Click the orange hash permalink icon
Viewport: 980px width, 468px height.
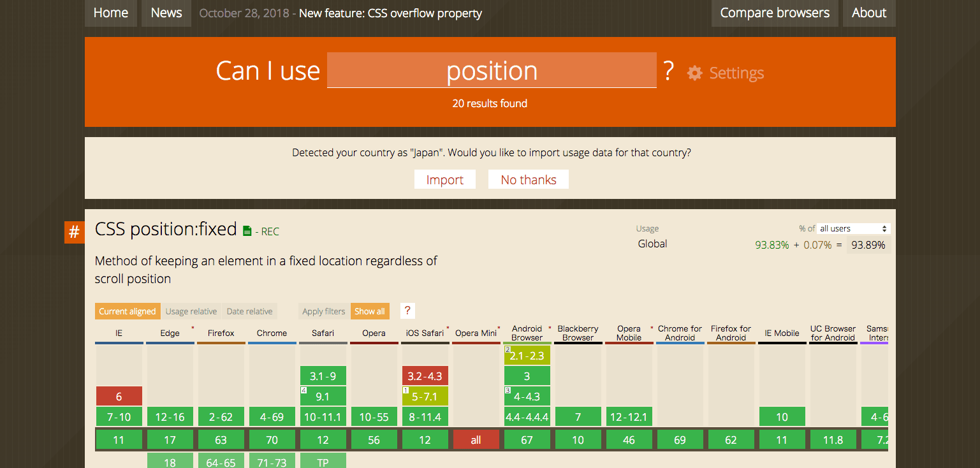(74, 231)
